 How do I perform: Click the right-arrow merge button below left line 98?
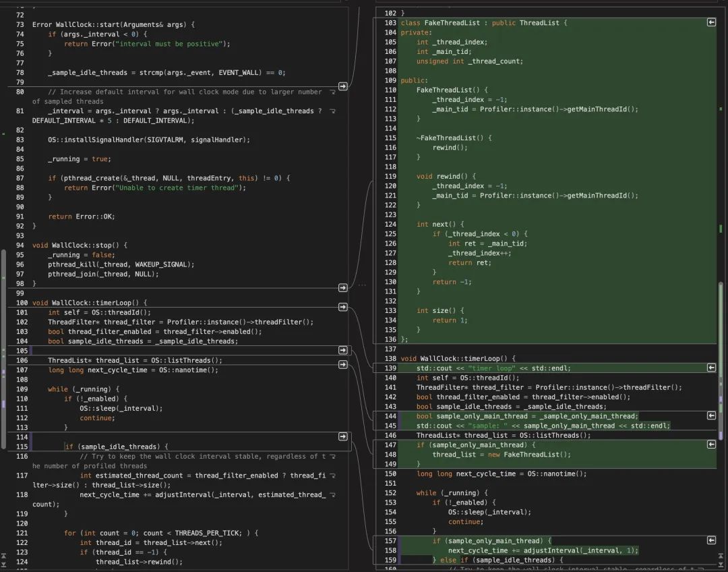pos(342,288)
